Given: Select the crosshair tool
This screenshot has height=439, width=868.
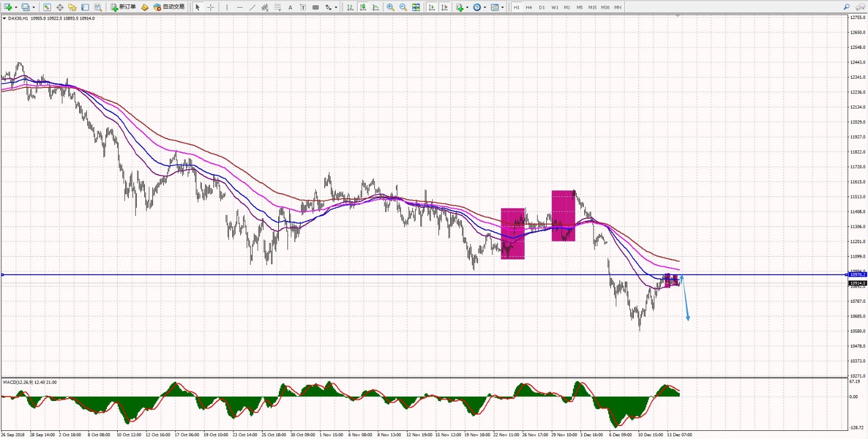Looking at the screenshot, I should click(210, 7).
